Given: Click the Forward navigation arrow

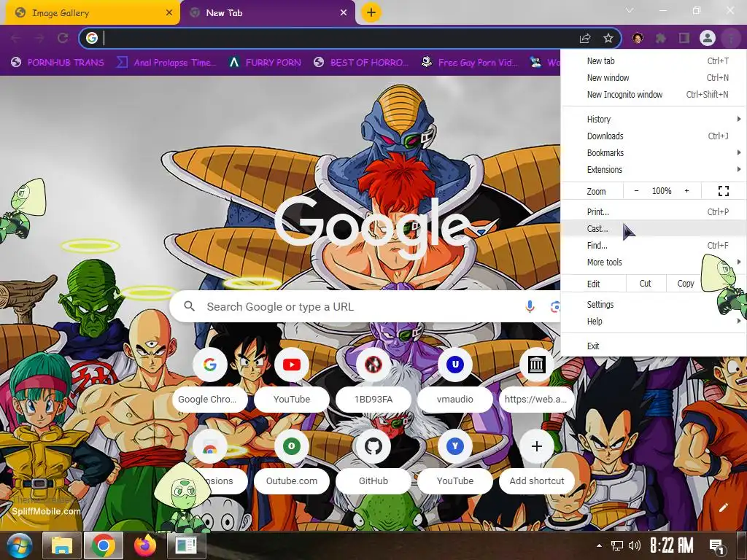Looking at the screenshot, I should click(39, 38).
